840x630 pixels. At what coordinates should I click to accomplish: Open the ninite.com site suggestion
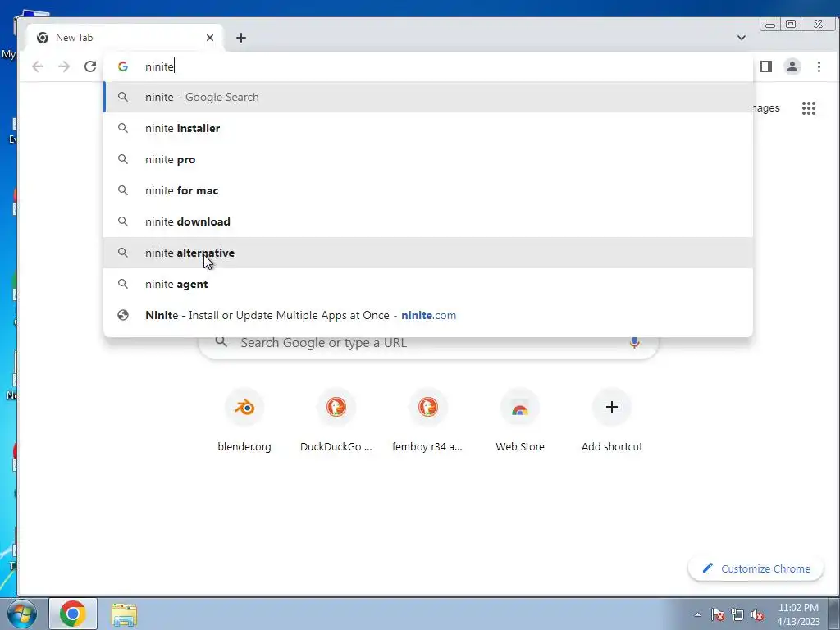click(428, 315)
